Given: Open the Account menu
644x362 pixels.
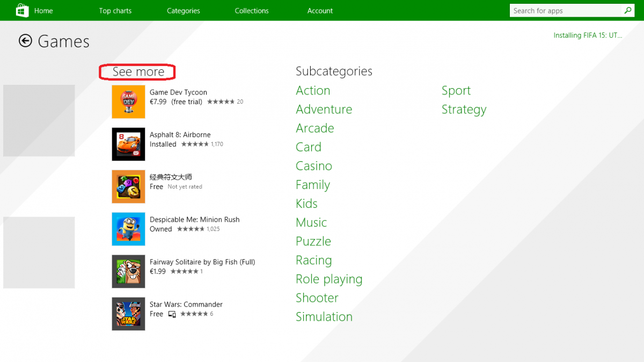Looking at the screenshot, I should (x=320, y=11).
